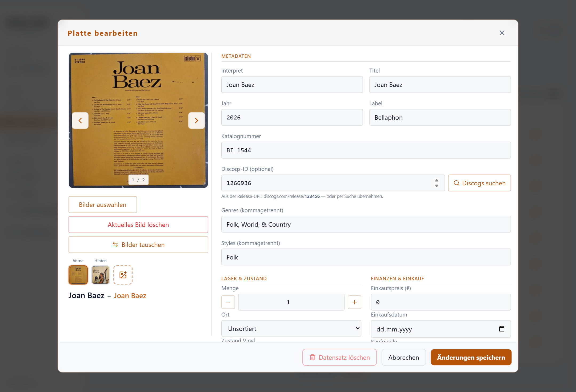Decrease Menge with minus button

pyautogui.click(x=228, y=302)
